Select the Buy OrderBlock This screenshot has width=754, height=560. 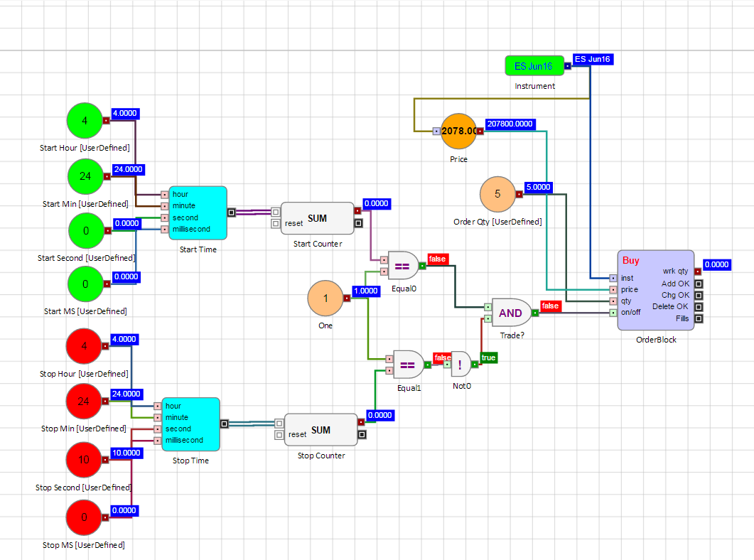pos(655,290)
